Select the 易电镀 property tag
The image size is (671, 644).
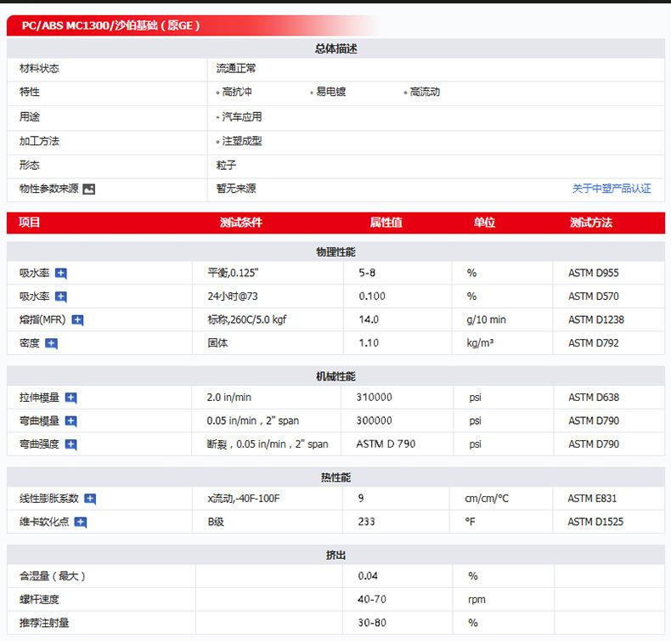click(x=330, y=92)
